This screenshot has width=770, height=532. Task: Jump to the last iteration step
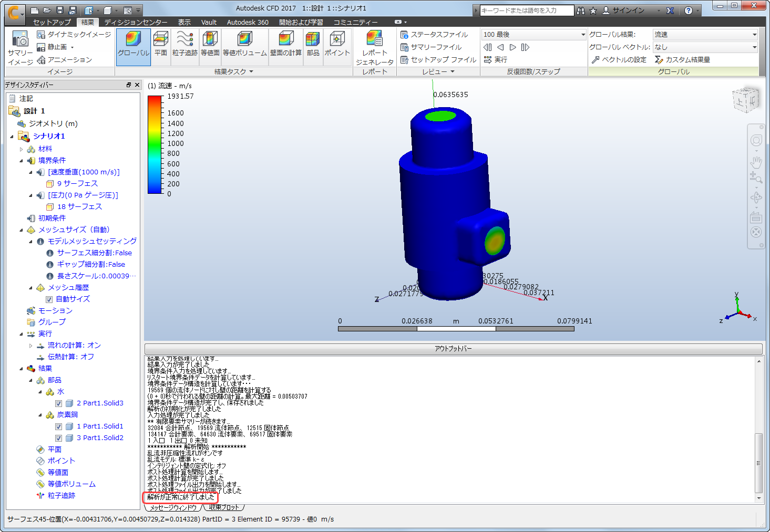(x=525, y=47)
